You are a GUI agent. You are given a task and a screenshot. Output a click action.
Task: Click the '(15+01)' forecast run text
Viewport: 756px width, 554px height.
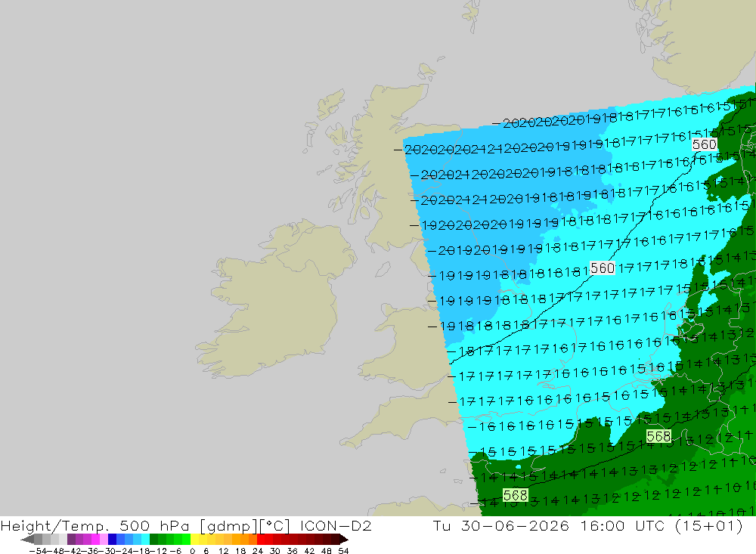pyautogui.click(x=709, y=526)
